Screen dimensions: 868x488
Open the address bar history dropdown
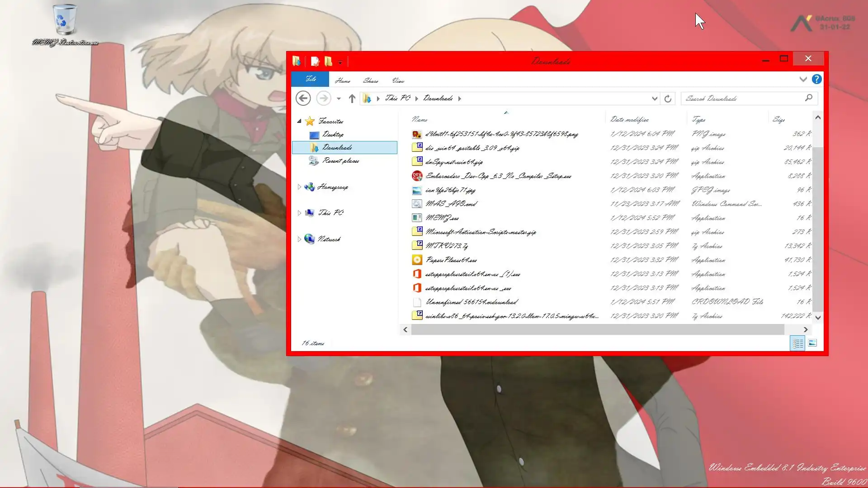[654, 99]
